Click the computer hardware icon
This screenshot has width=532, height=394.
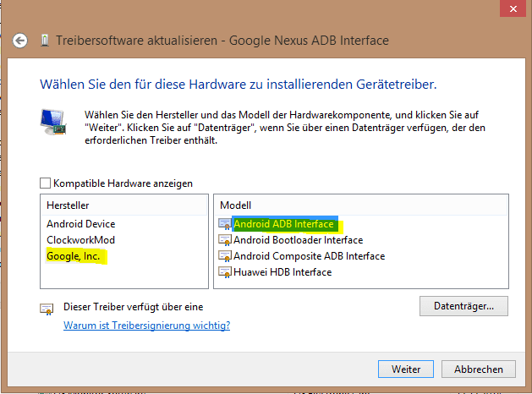pos(53,122)
